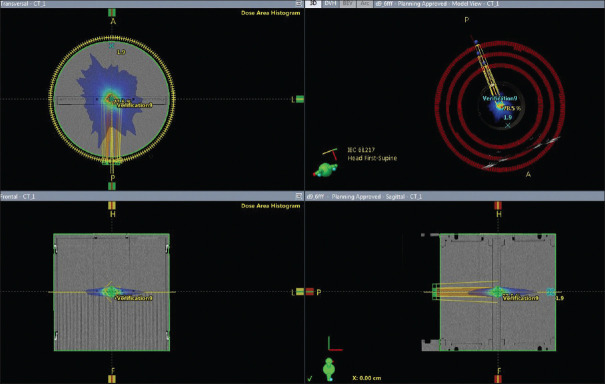Click Dose Area Histogram in Frontal view
This screenshot has width=605, height=384.
[270, 206]
